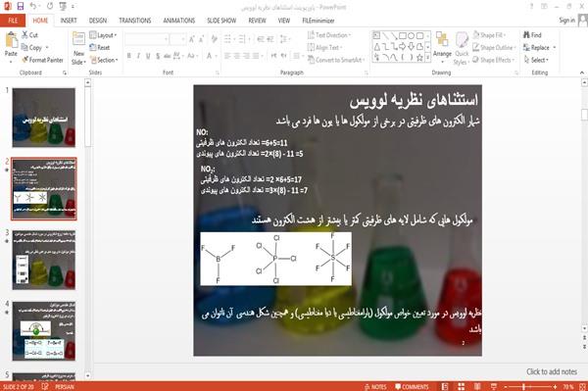Image resolution: width=588 pixels, height=391 pixels.
Task: Switch to Slide Sorter view
Action: click(462, 387)
